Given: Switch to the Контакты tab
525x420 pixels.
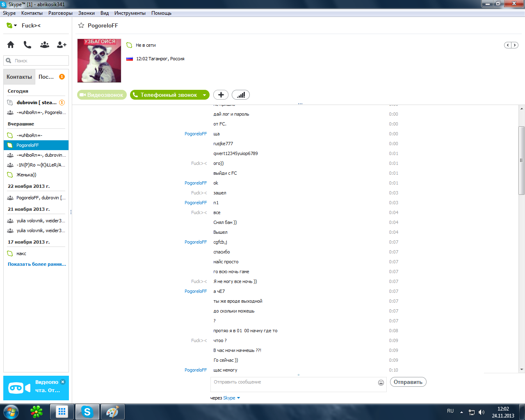Looking at the screenshot, I should click(x=19, y=77).
